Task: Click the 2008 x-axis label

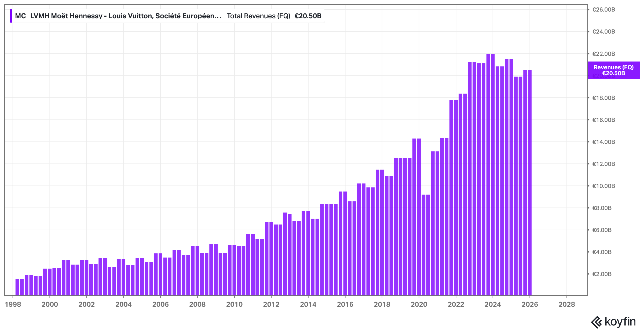Action: [197, 304]
